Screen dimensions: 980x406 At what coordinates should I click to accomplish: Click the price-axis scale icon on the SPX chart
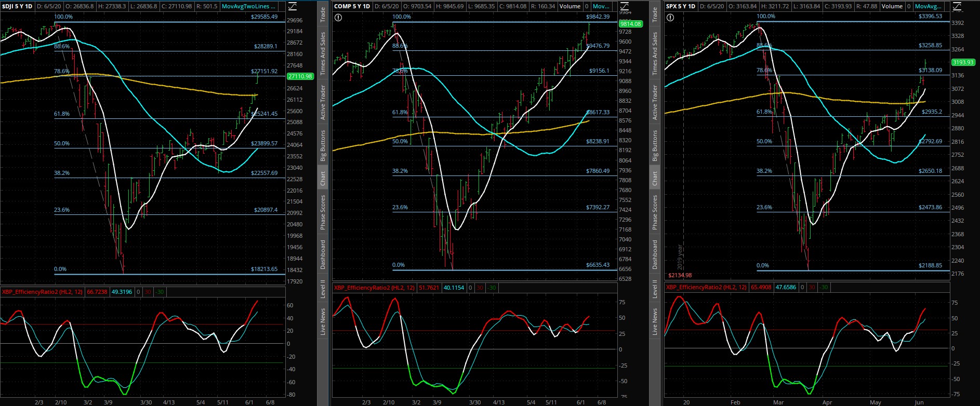tap(957, 6)
